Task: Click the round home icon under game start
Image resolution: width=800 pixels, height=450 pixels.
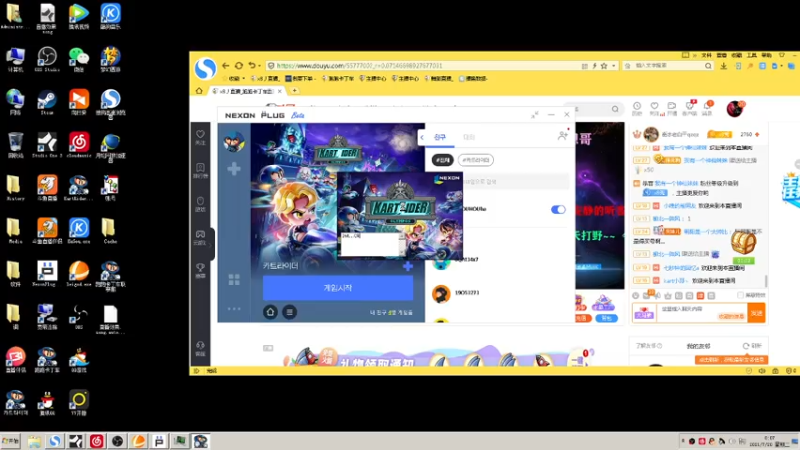Action: [x=270, y=312]
